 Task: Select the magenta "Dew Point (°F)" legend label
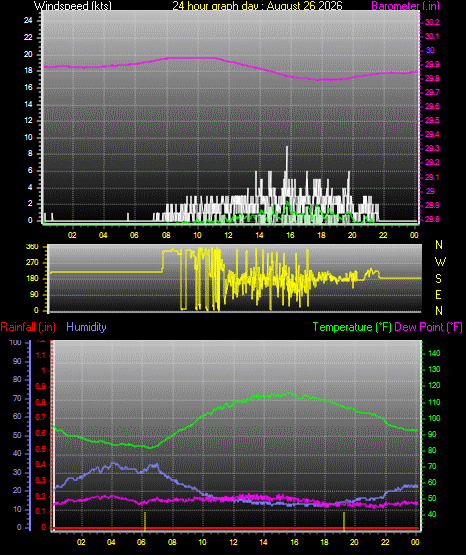coord(428,327)
